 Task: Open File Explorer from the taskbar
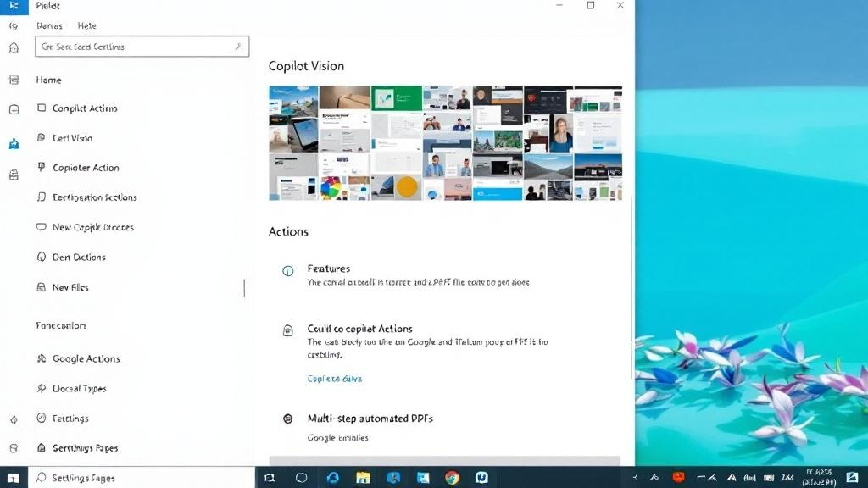tap(363, 478)
